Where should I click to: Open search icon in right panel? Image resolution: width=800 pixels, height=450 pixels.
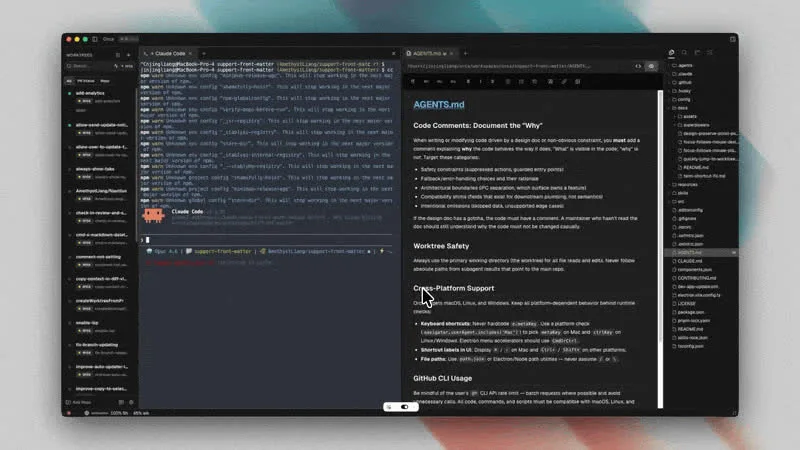tap(684, 53)
